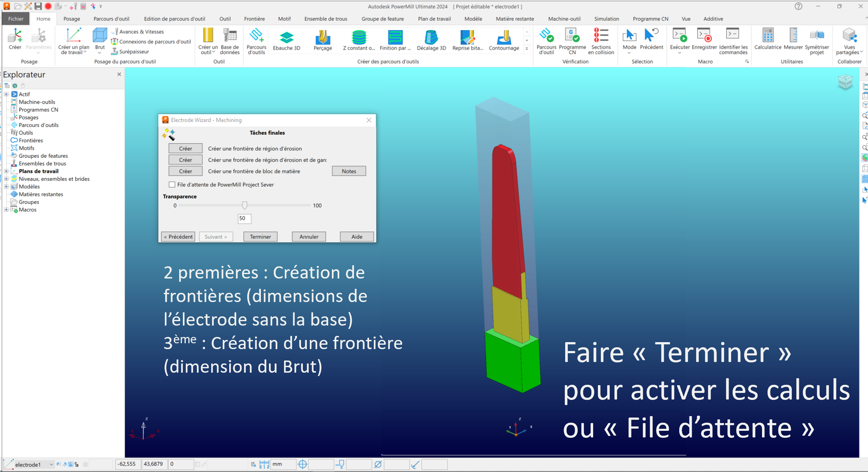Open the Calculatrice utility
868x472 pixels.
768,39
